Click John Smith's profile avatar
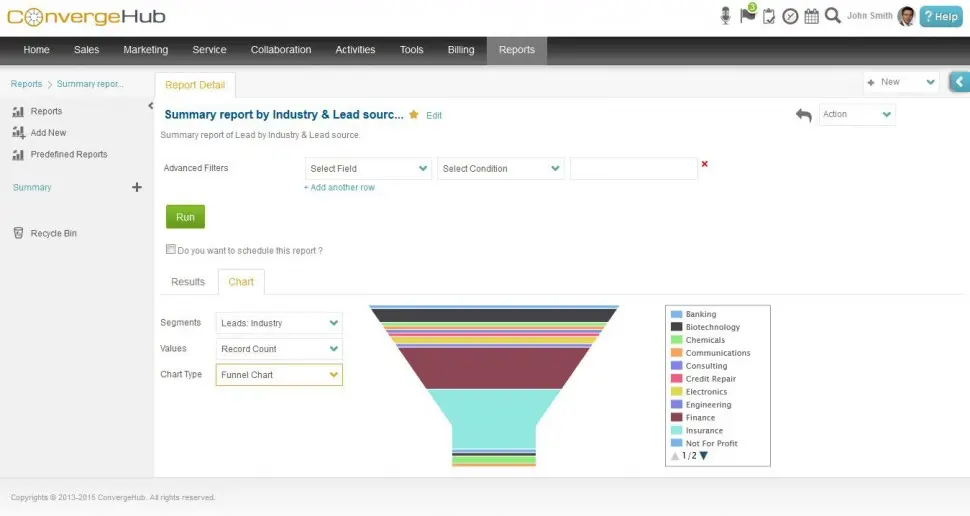Viewport: 970px width, 516px height. coord(906,16)
